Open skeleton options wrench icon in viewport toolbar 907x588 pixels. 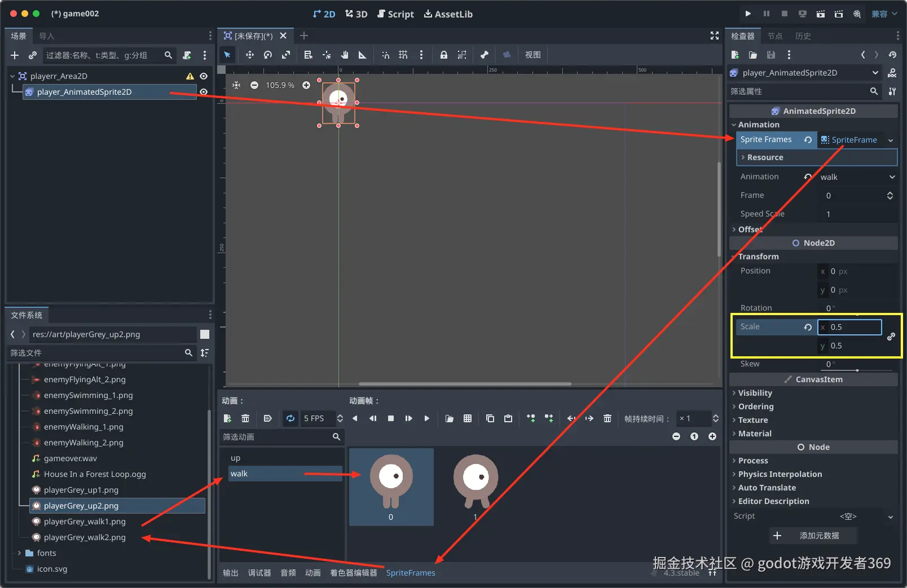coord(484,55)
